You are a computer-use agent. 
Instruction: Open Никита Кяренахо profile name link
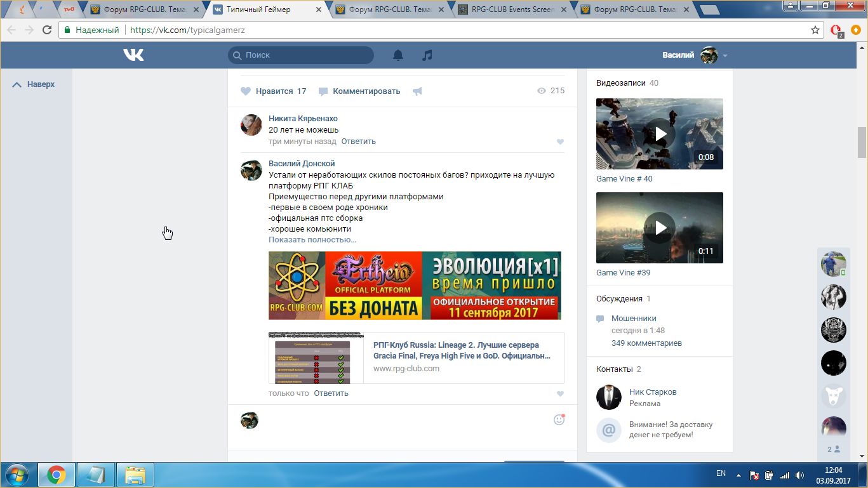(303, 119)
